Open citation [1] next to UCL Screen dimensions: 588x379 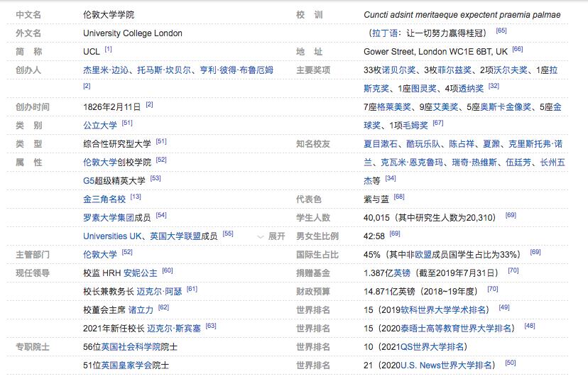point(109,49)
